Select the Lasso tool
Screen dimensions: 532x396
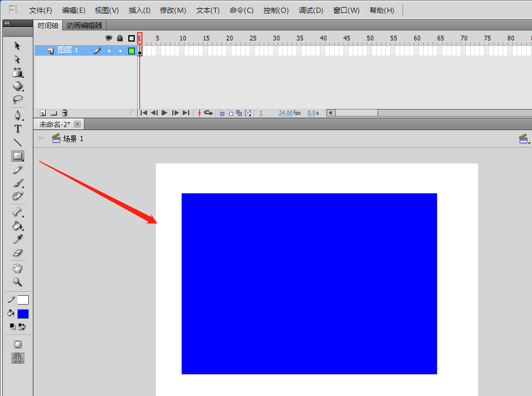pyautogui.click(x=18, y=100)
